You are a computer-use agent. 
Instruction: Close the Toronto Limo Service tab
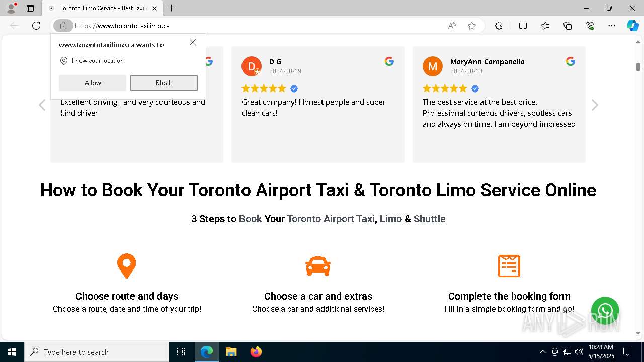click(x=154, y=8)
